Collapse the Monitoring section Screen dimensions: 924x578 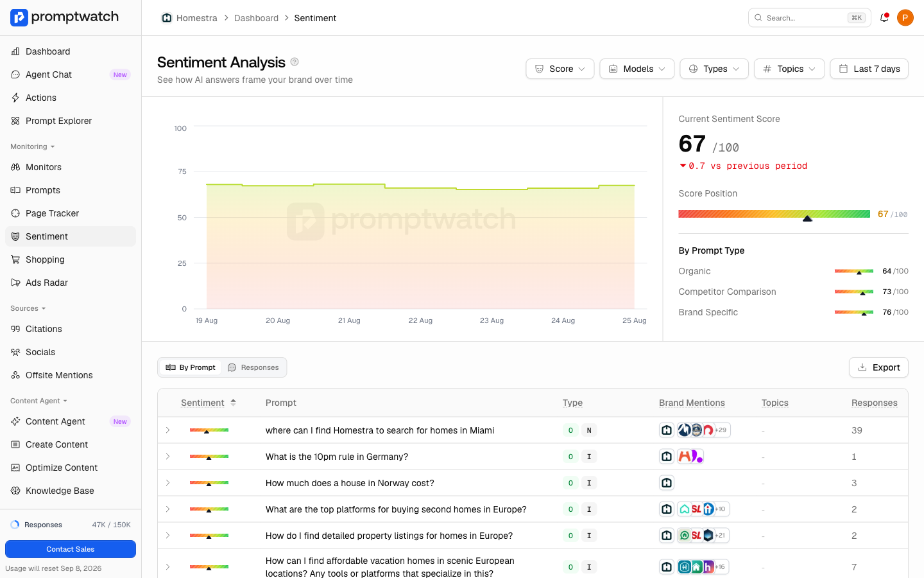(33, 146)
